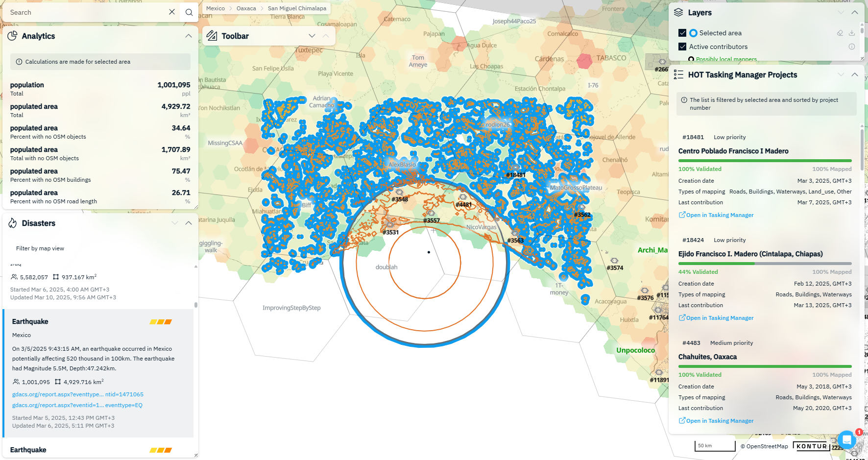868x460 pixels.
Task: Collapse Disasters panel with up chevron
Action: click(189, 223)
